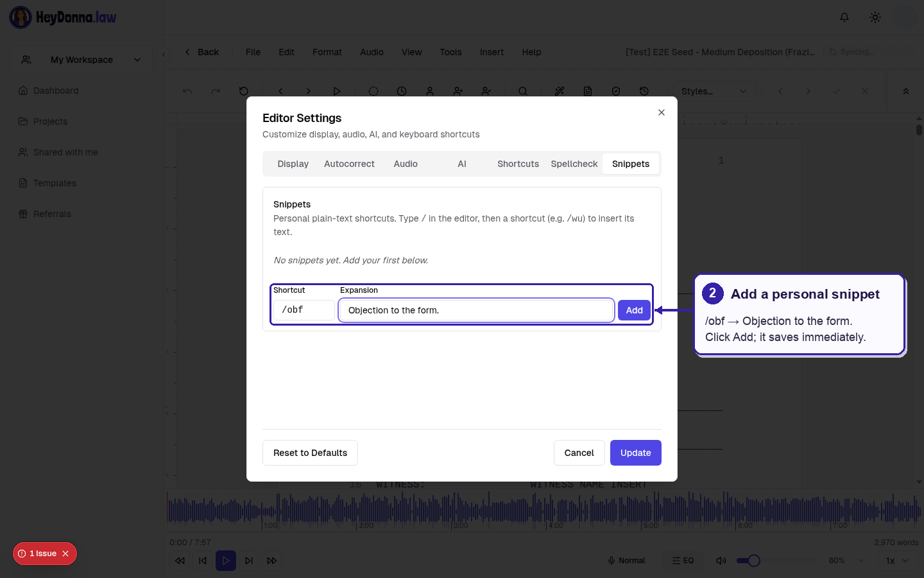Click Add to save the snippet

634,310
